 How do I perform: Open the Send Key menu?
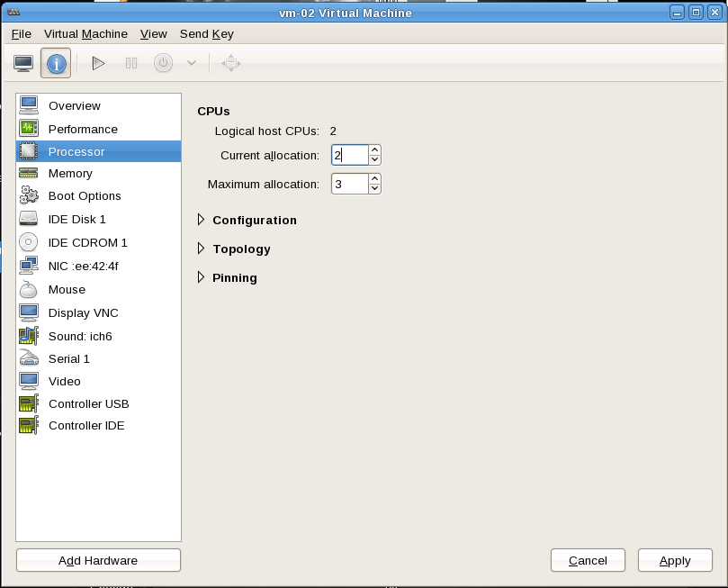[x=206, y=34]
